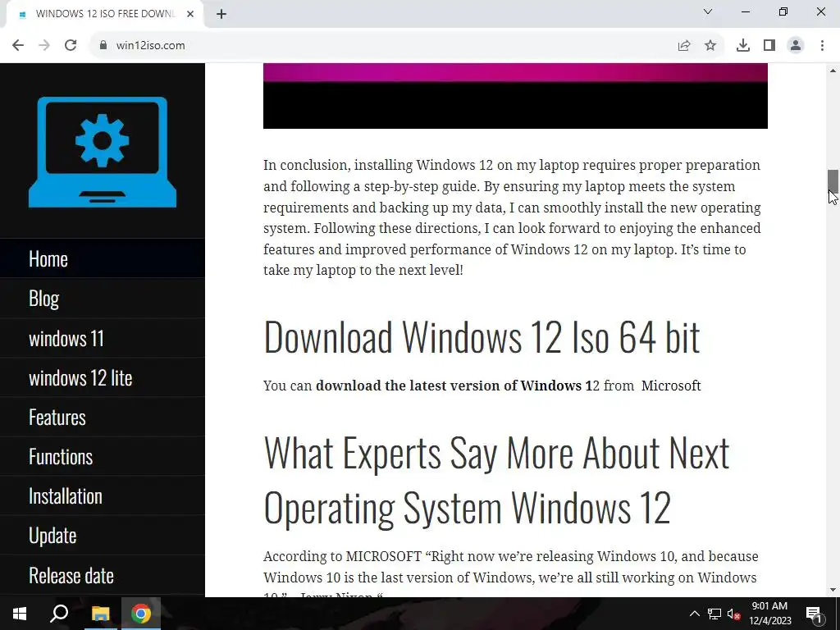Click muted volume tray icon
The height and width of the screenshot is (630, 840).
(x=734, y=614)
